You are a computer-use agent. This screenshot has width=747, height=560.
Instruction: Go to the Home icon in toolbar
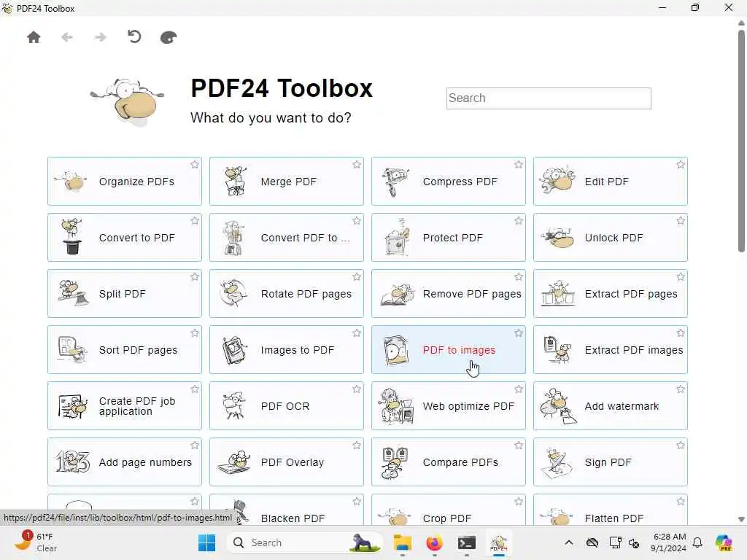click(x=34, y=37)
